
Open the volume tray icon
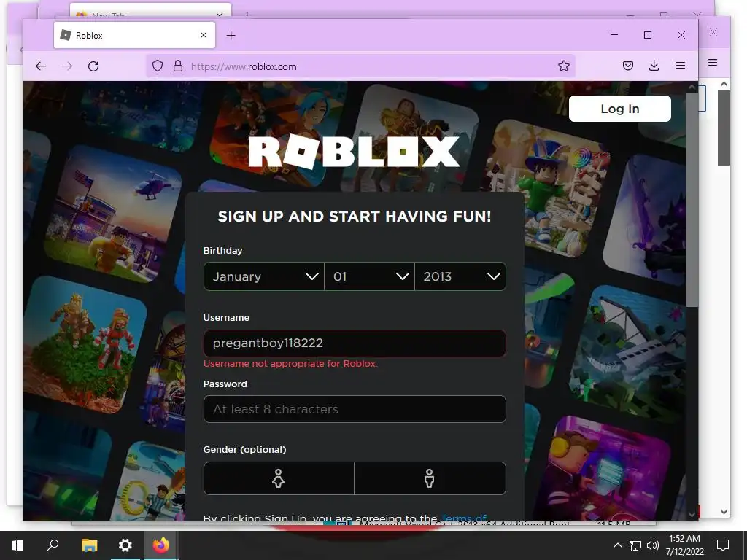(653, 545)
